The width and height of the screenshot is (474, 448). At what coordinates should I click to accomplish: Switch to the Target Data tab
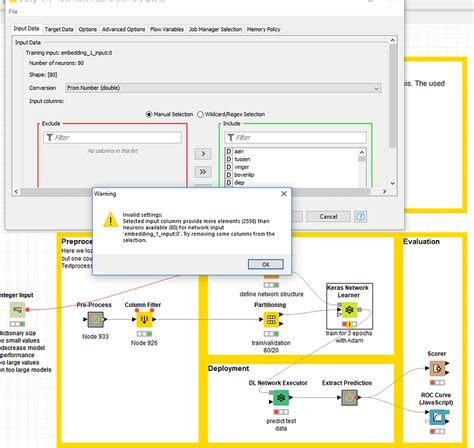click(x=59, y=29)
